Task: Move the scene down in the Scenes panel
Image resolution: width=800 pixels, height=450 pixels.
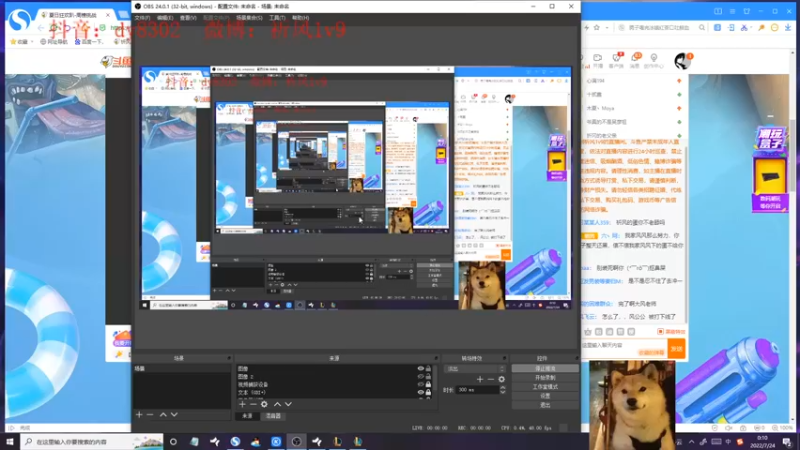Action: 174,415
